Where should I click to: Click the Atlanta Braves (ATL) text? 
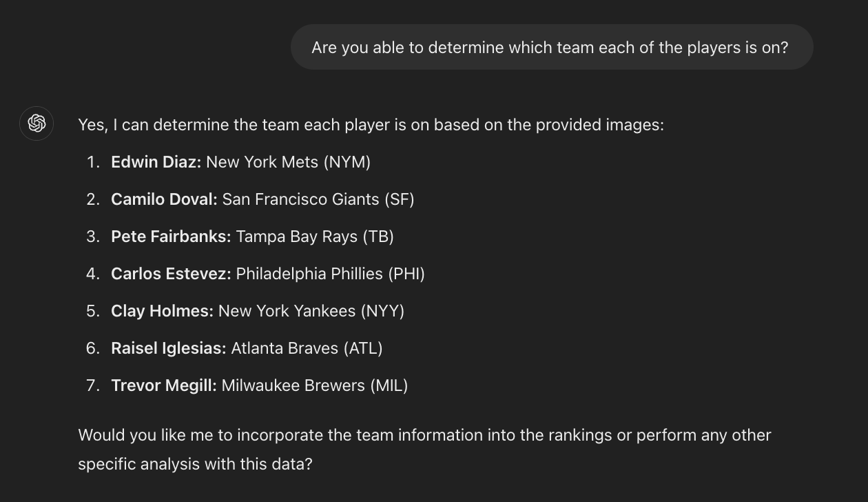tap(307, 348)
